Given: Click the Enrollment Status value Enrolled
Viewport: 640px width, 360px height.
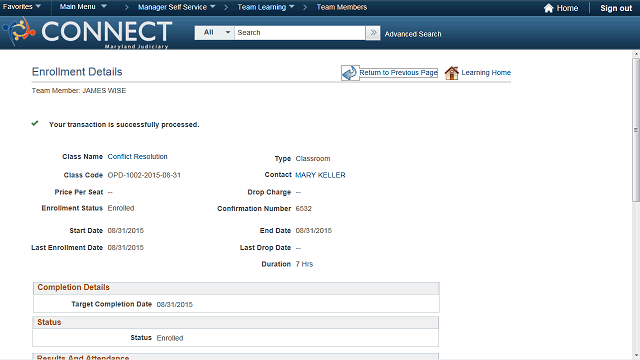Looking at the screenshot, I should [x=121, y=208].
